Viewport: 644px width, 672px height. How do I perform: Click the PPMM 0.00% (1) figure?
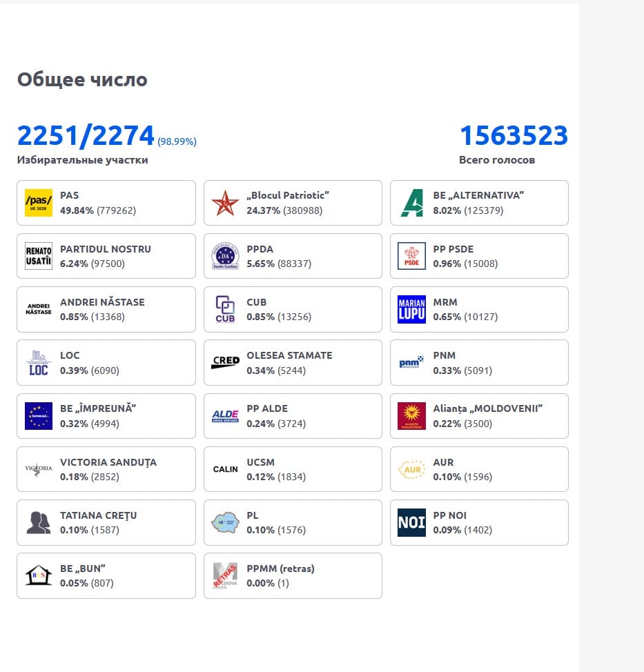pos(268,583)
